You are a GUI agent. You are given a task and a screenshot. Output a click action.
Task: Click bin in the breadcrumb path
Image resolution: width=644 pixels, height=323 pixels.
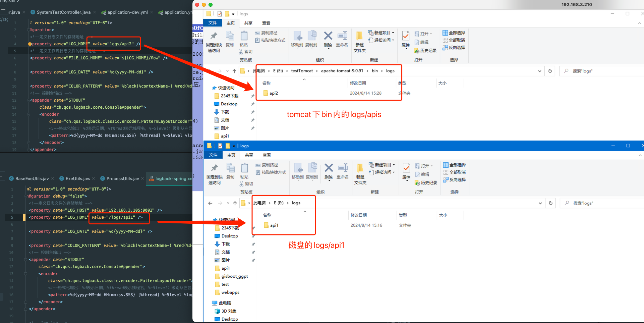pyautogui.click(x=375, y=71)
